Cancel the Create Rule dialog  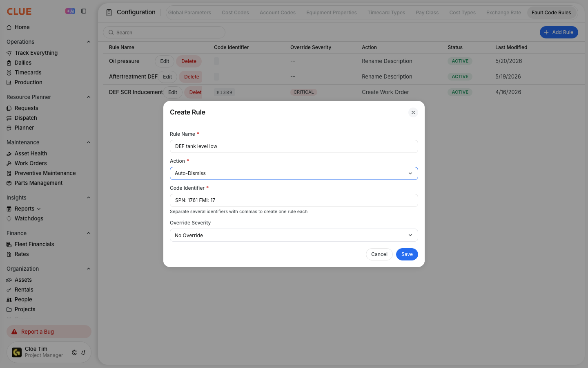pos(379,254)
